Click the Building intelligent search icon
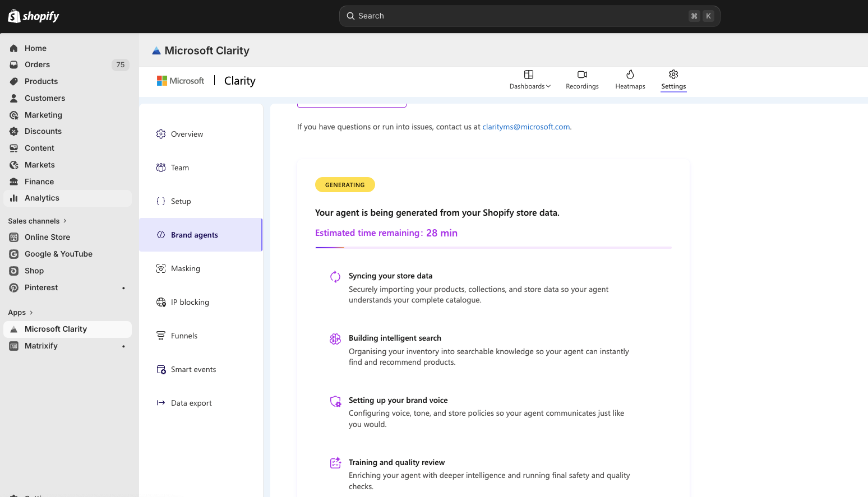 click(x=335, y=339)
